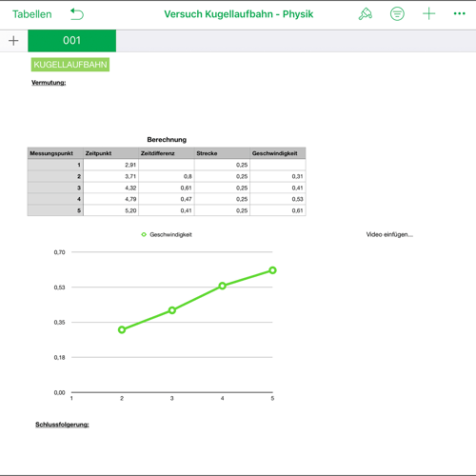Tap chart data point at x-axis 4

point(223,286)
